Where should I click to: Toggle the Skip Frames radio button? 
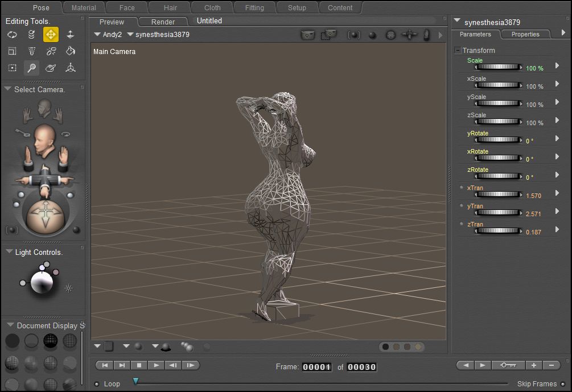pos(563,384)
